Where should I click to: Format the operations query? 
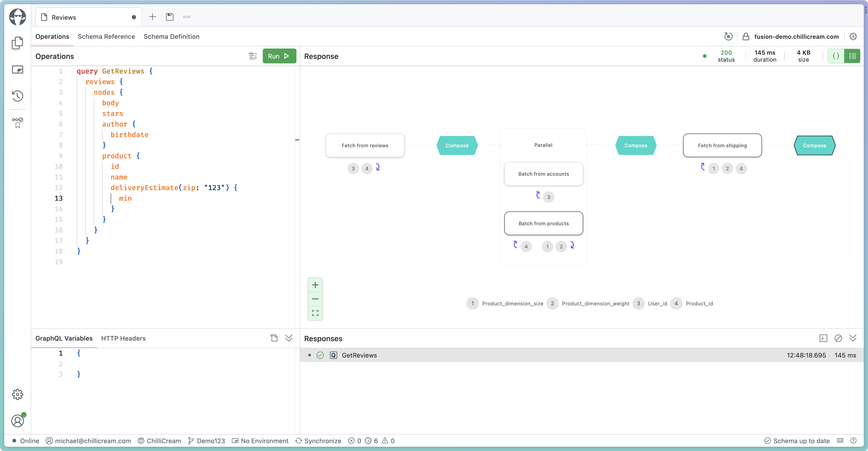[x=253, y=56]
